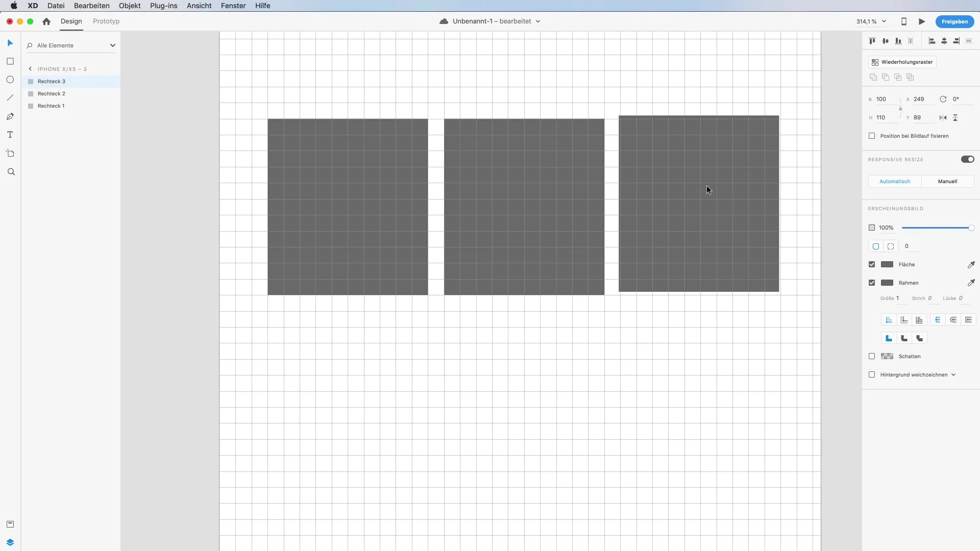The height and width of the screenshot is (551, 980).
Task: Select Manuell responsive mode
Action: tap(948, 182)
